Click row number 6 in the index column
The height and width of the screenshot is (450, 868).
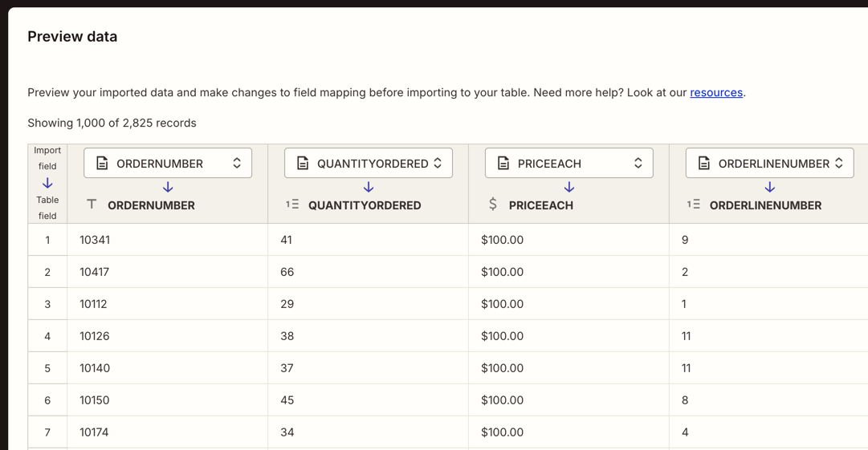click(x=47, y=400)
